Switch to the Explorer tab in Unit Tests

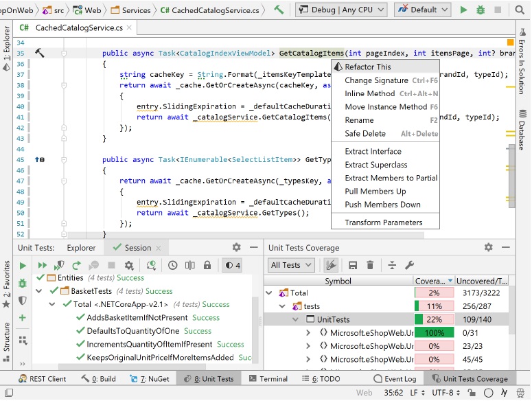[81, 248]
